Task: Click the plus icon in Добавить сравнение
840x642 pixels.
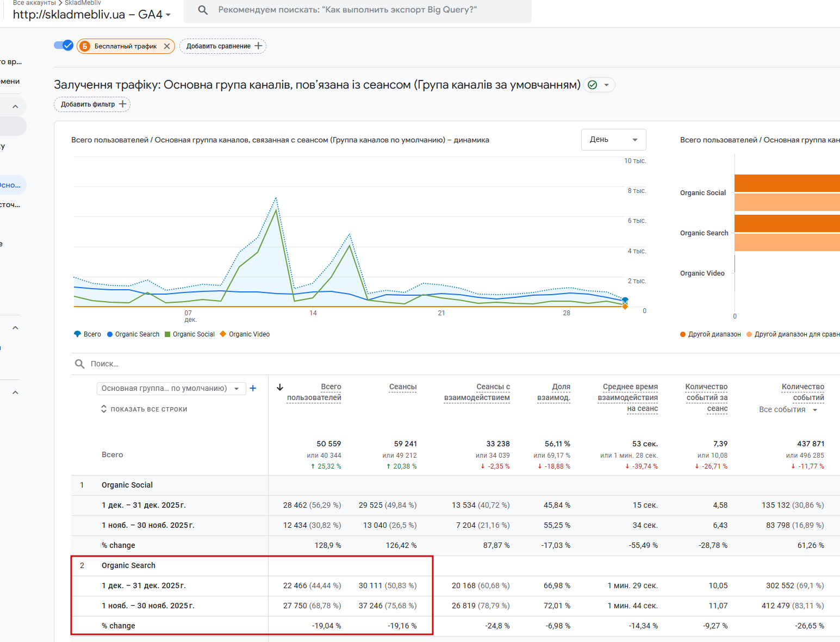Action: click(x=258, y=46)
